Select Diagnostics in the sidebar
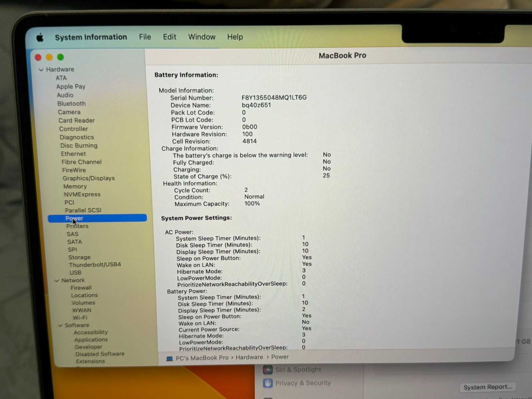The image size is (532, 399). click(x=77, y=137)
